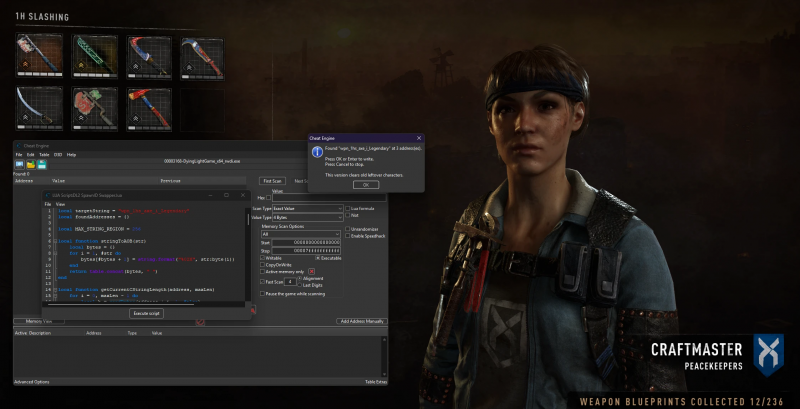Click the First Scan button
Screen dimensions: 800x409
272,181
